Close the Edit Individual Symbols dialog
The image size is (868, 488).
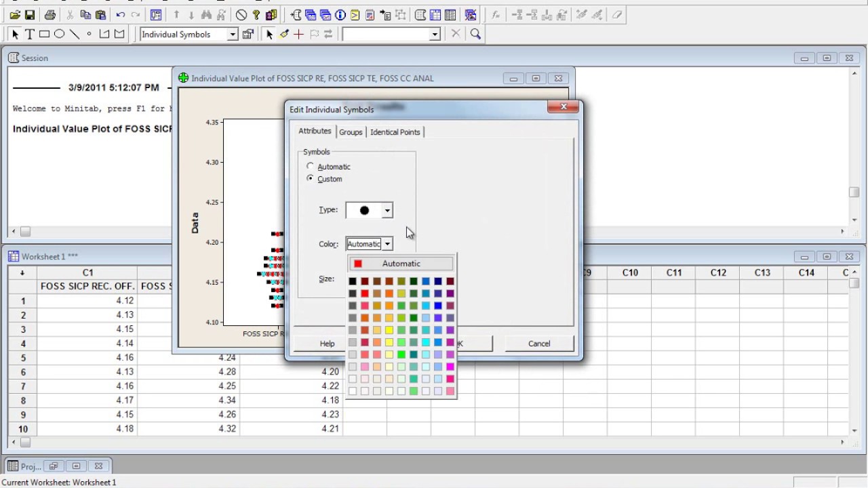(564, 107)
